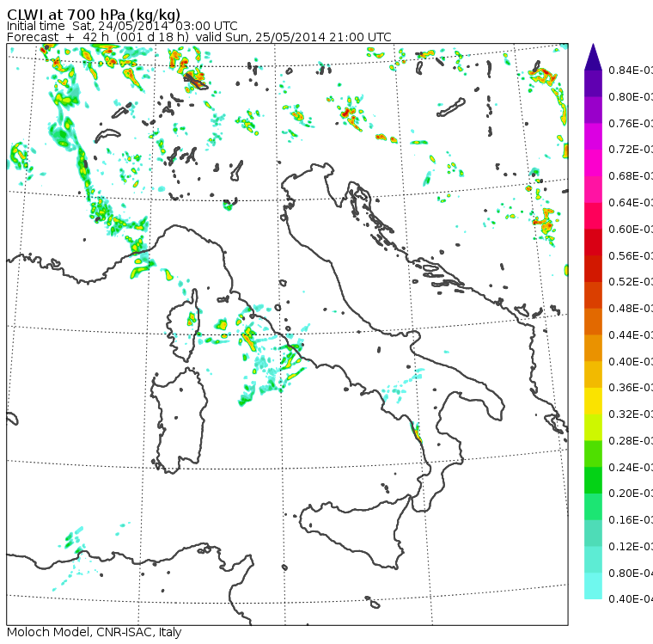Click the island of Sicily on the map
This screenshot has height=644, width=653.
pos(354,531)
